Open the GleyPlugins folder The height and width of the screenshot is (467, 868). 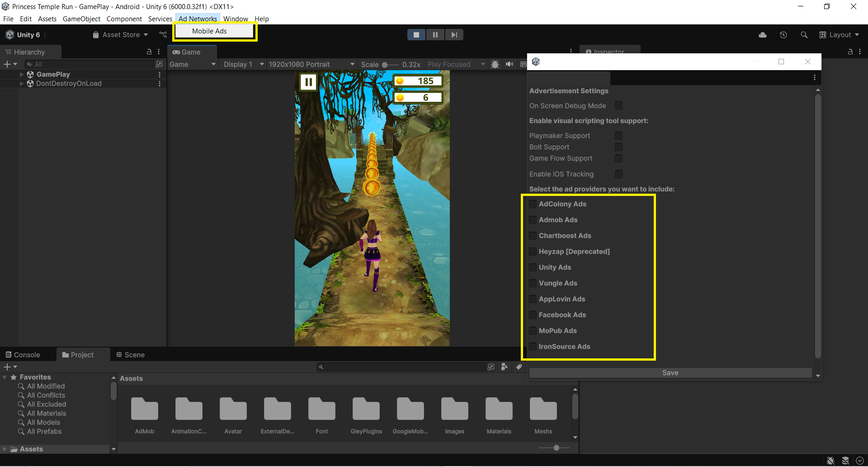click(366, 410)
